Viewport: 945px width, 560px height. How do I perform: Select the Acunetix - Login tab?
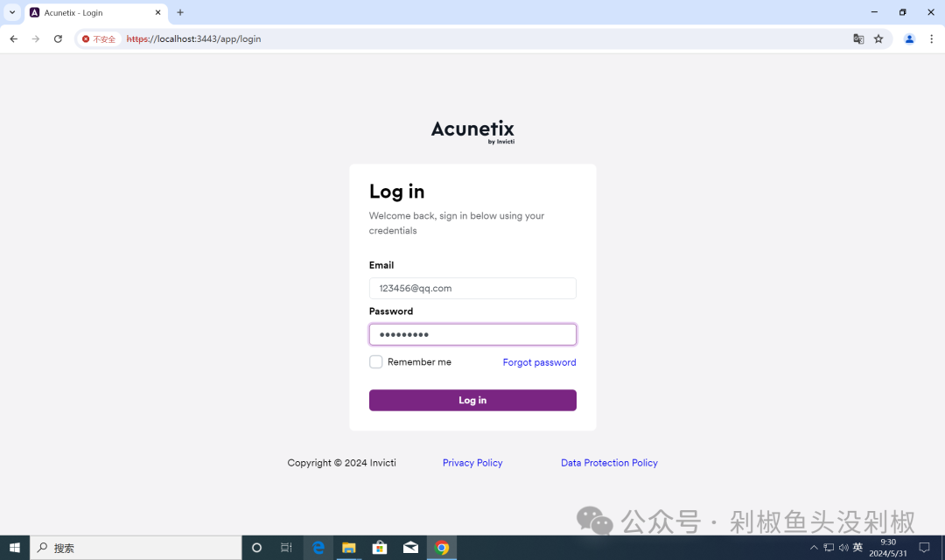coord(96,12)
